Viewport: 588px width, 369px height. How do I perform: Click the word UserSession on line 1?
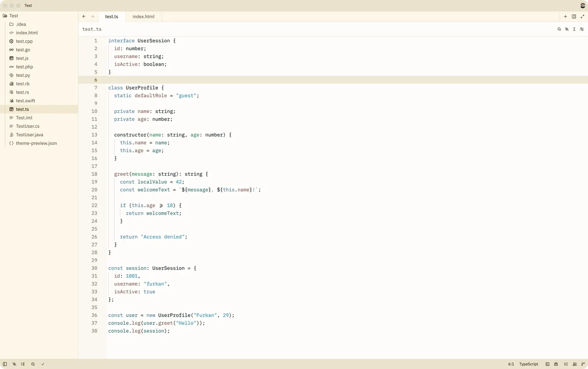(x=154, y=41)
